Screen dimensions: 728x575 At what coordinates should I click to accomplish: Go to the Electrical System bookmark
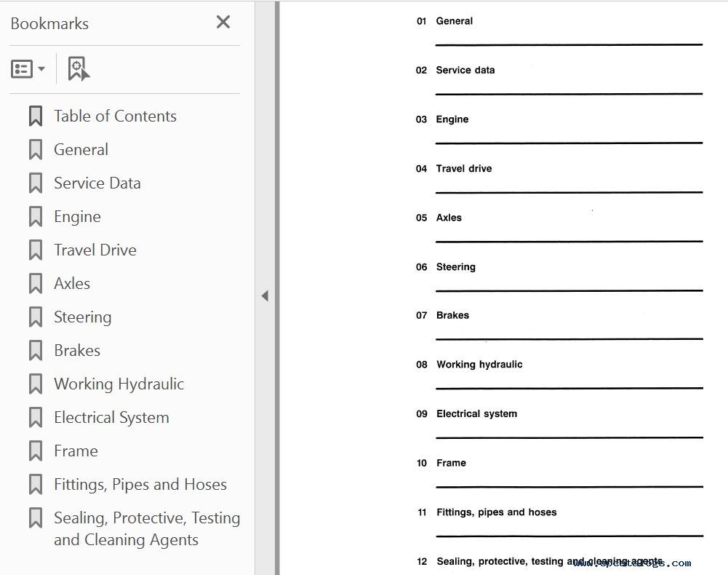pos(111,418)
